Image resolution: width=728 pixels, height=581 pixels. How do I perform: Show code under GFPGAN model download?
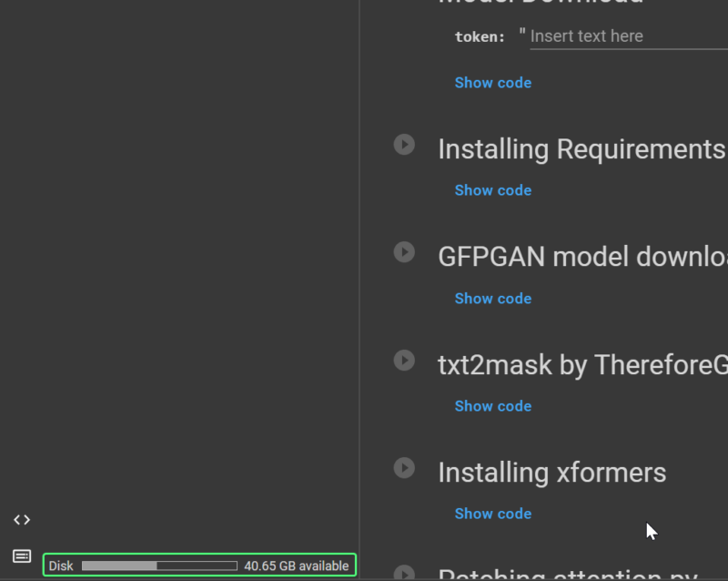point(492,298)
